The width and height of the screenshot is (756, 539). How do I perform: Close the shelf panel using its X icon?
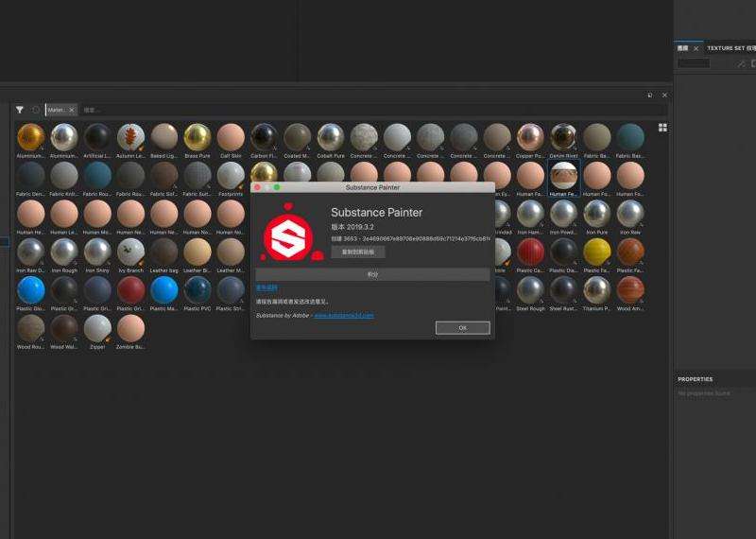point(664,96)
